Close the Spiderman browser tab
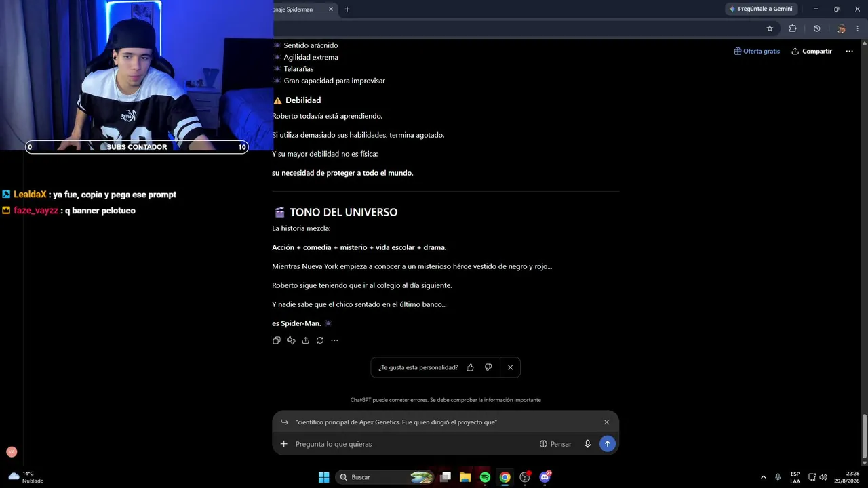Image resolution: width=868 pixels, height=488 pixels. coord(331,9)
